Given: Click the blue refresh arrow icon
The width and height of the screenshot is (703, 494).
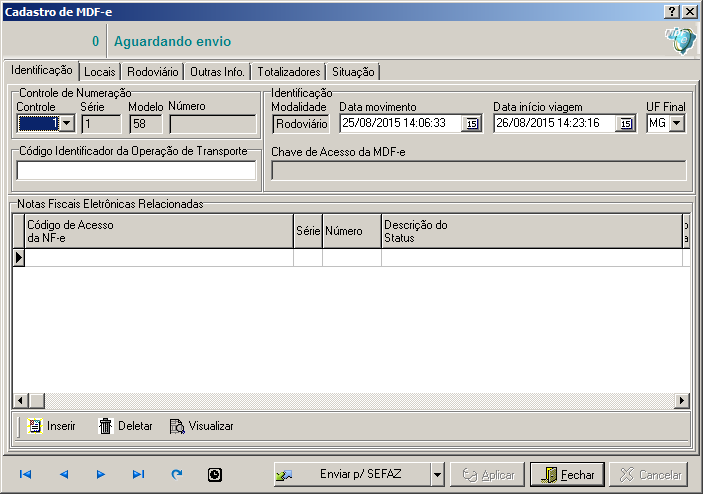Looking at the screenshot, I should pos(177,474).
